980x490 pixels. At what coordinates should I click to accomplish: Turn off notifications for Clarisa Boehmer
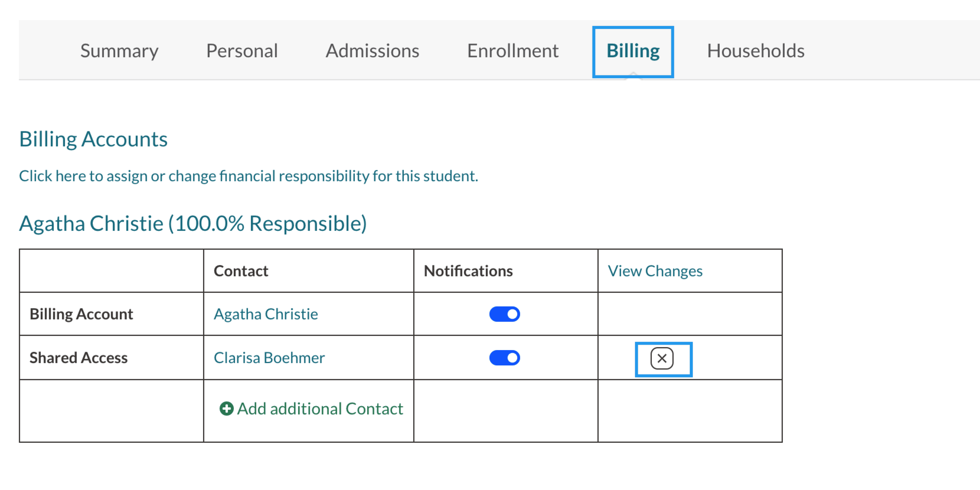click(x=504, y=358)
